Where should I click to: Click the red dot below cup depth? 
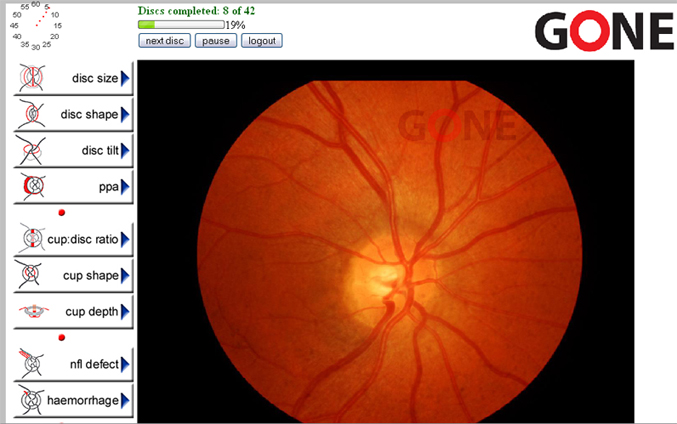[x=62, y=337]
